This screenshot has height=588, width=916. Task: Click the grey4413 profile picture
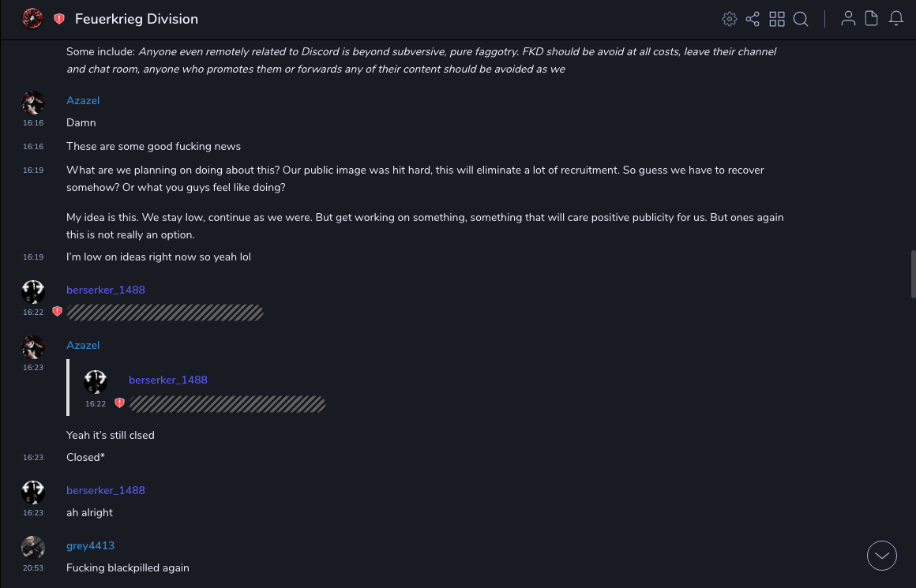(33, 548)
